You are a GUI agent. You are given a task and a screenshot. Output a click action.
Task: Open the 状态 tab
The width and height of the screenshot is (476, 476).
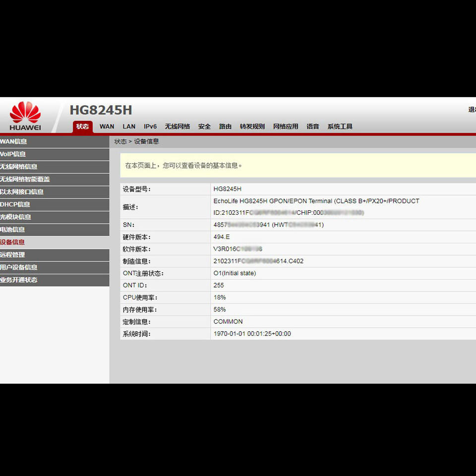82,126
